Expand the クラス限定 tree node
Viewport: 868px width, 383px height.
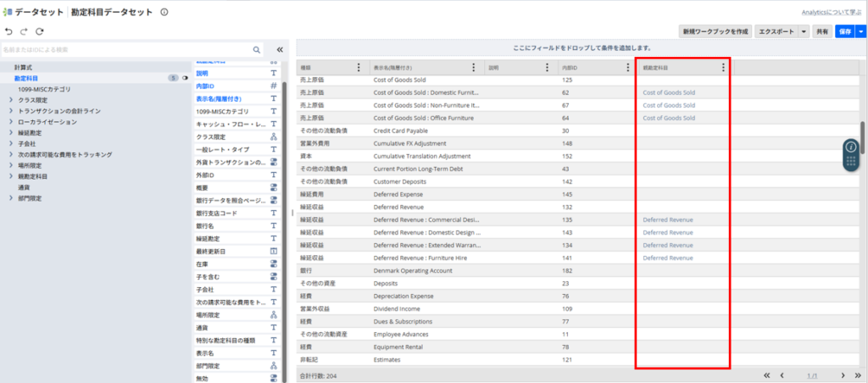[x=11, y=100]
